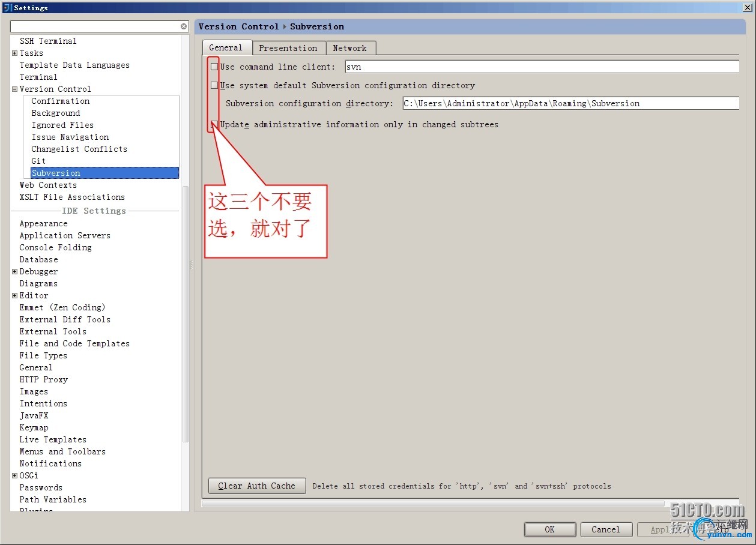The image size is (756, 545).
Task: Click the OK button
Action: (549, 529)
